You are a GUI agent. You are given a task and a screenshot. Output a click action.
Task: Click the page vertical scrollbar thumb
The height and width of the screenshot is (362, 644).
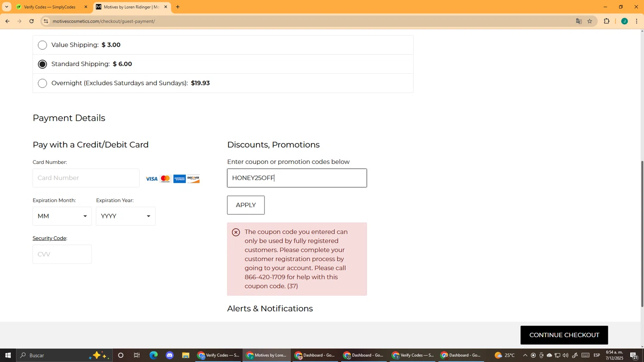click(x=642, y=234)
